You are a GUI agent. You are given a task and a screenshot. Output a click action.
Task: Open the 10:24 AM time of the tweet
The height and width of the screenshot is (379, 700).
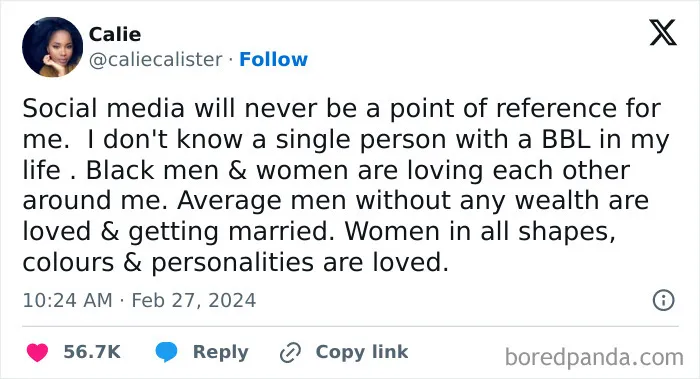67,300
